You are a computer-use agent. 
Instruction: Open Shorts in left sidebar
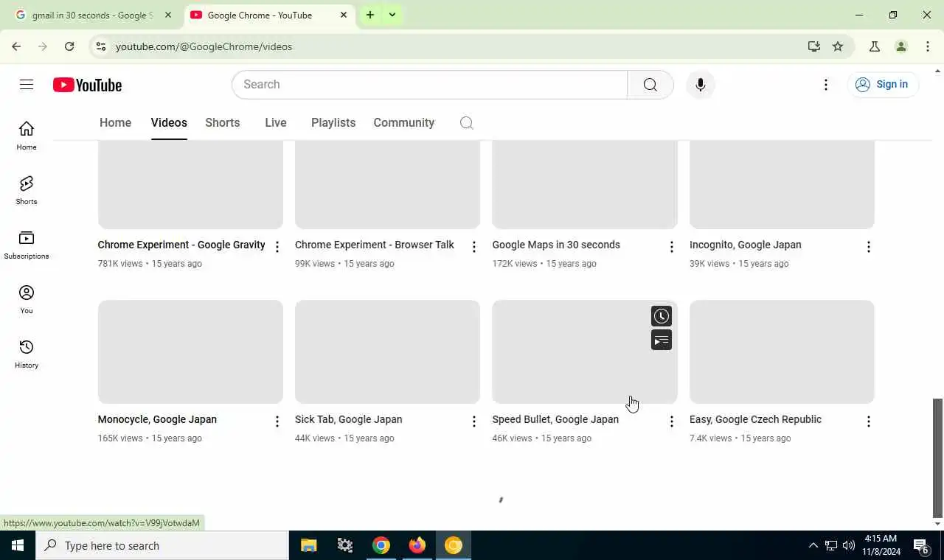pyautogui.click(x=27, y=191)
